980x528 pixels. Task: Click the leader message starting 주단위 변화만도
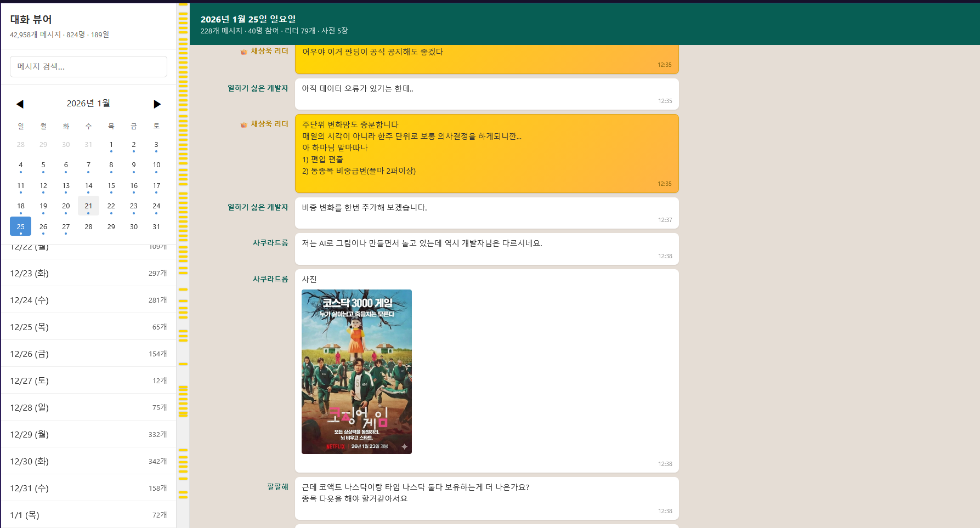tap(487, 154)
